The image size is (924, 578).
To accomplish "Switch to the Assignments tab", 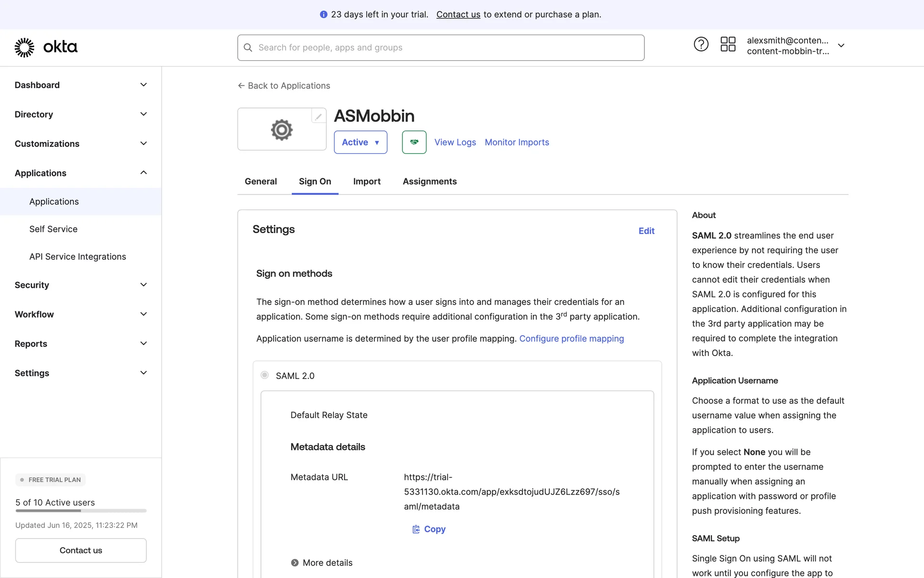I will tap(429, 182).
